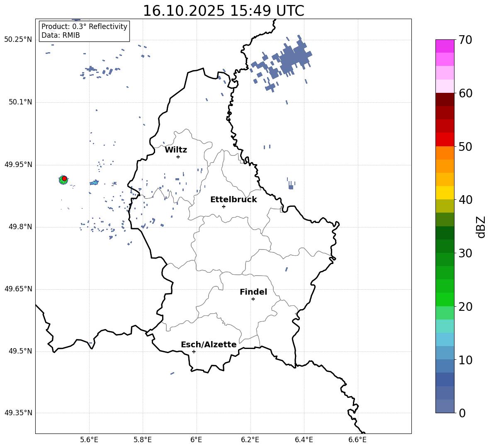491x448 pixels.
Task: Click the 49.95°N latitude label
Action: coord(18,164)
